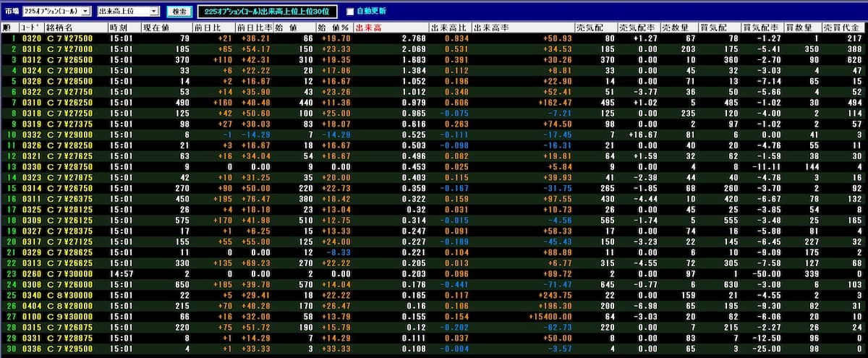Image resolution: width=868 pixels, height=358 pixels.
Task: Click the 出来高率 column header
Action: coord(489,27)
